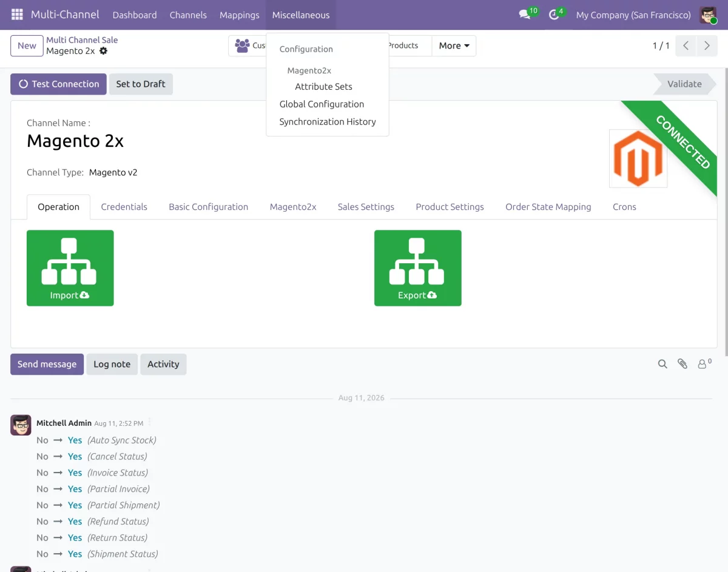Select Global Configuration menu entry
728x572 pixels.
tap(322, 104)
